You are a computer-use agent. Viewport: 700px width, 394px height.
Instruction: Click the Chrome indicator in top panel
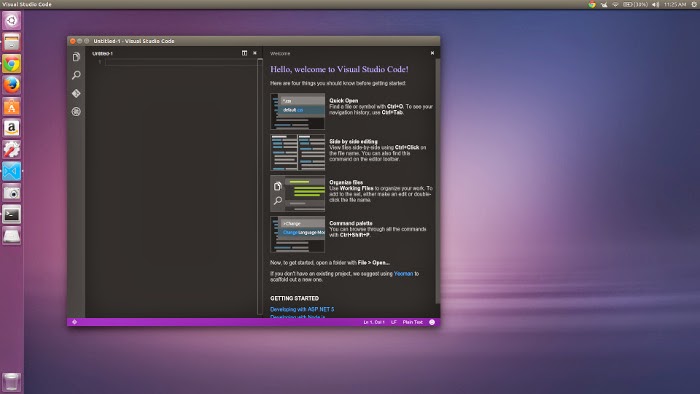(x=592, y=4)
